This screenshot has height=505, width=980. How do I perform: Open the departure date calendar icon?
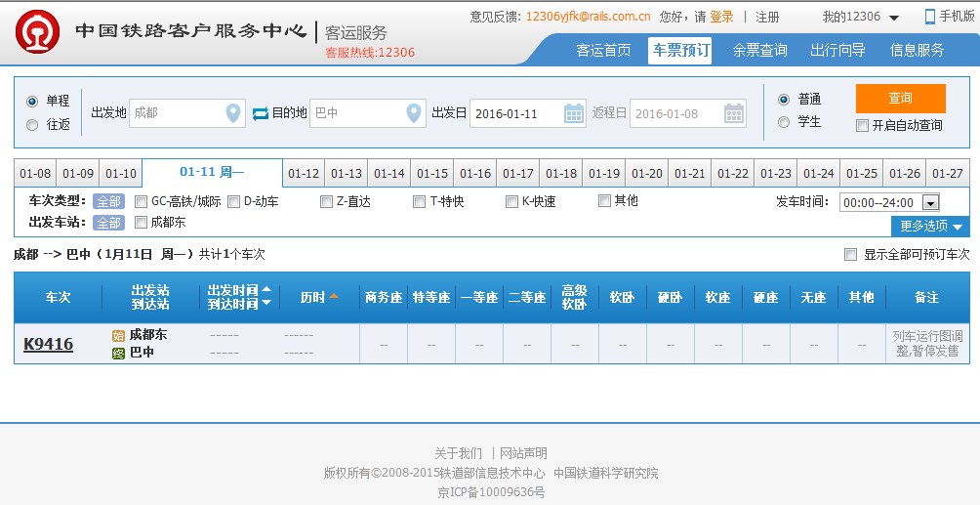point(574,113)
